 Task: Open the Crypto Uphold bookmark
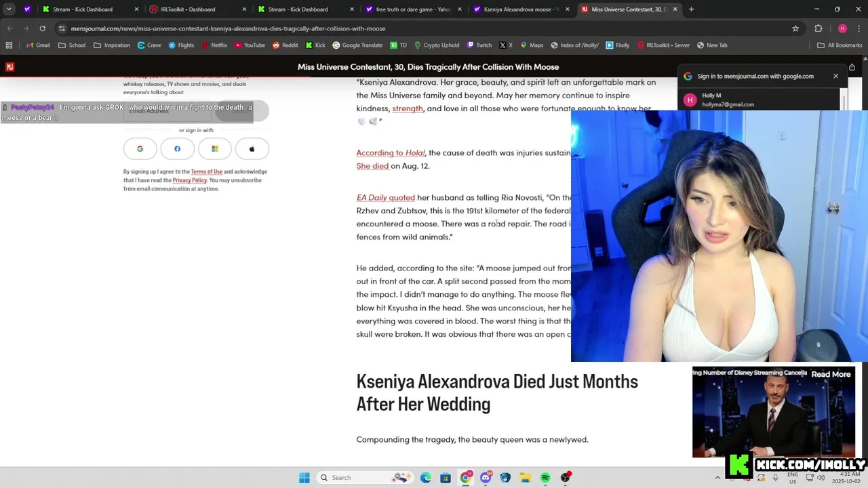(x=436, y=45)
